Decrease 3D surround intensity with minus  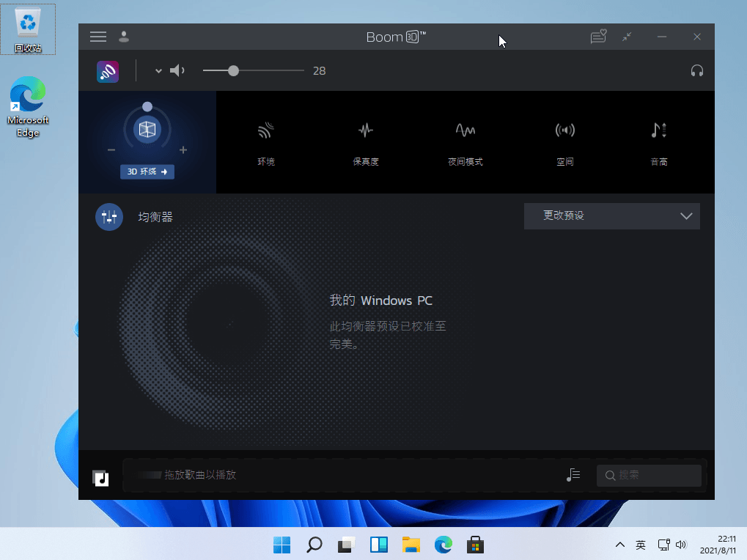tap(111, 150)
